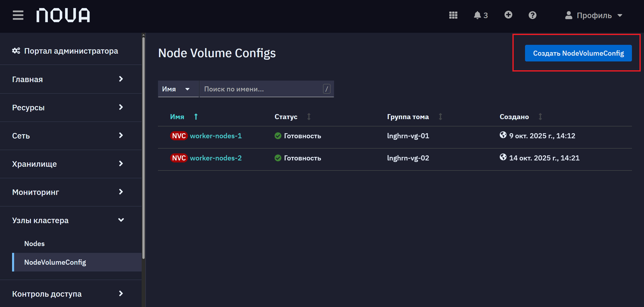Click green check status icon for worker-nodes-1
The width and height of the screenshot is (644, 307).
tap(278, 136)
